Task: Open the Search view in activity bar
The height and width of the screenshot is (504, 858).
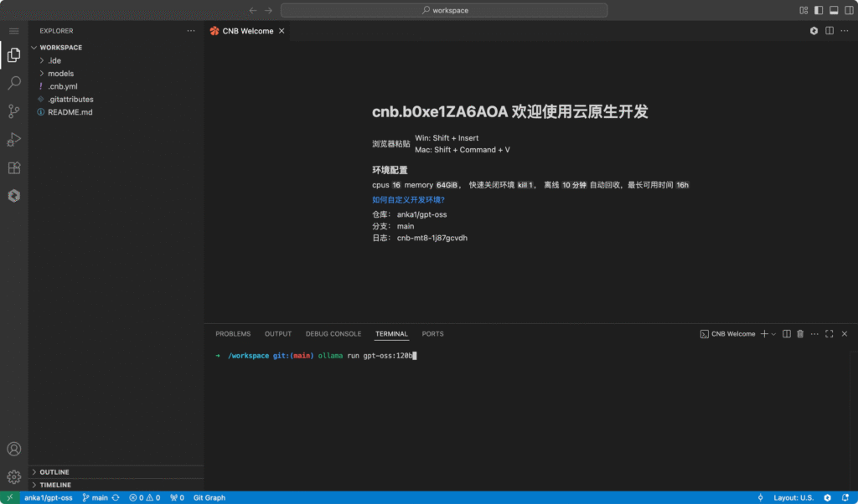Action: point(14,83)
